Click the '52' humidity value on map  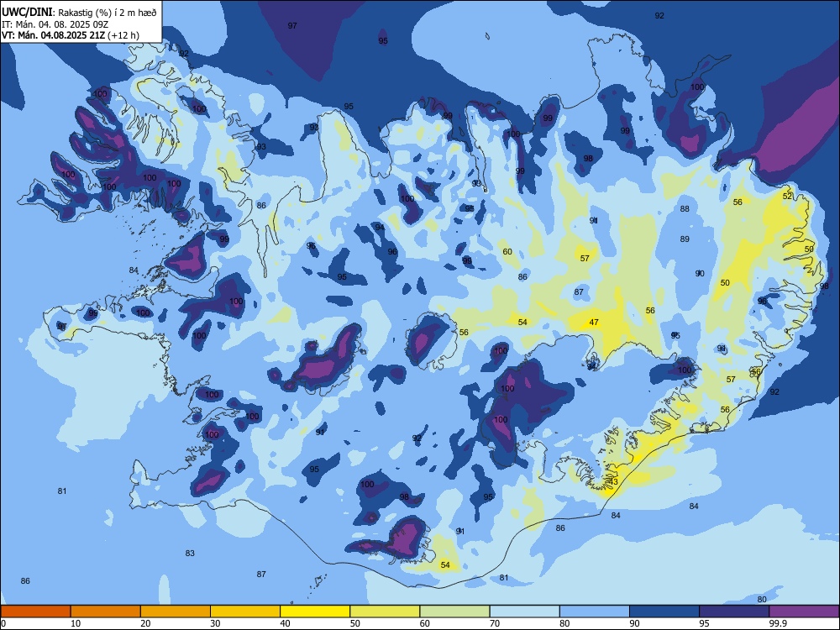(787, 196)
